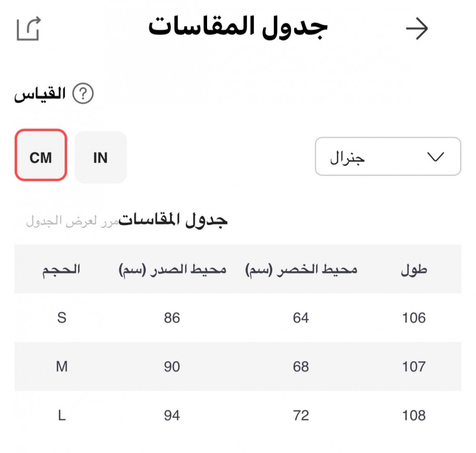Switch units to IN
The width and height of the screenshot is (476, 453).
point(100,158)
